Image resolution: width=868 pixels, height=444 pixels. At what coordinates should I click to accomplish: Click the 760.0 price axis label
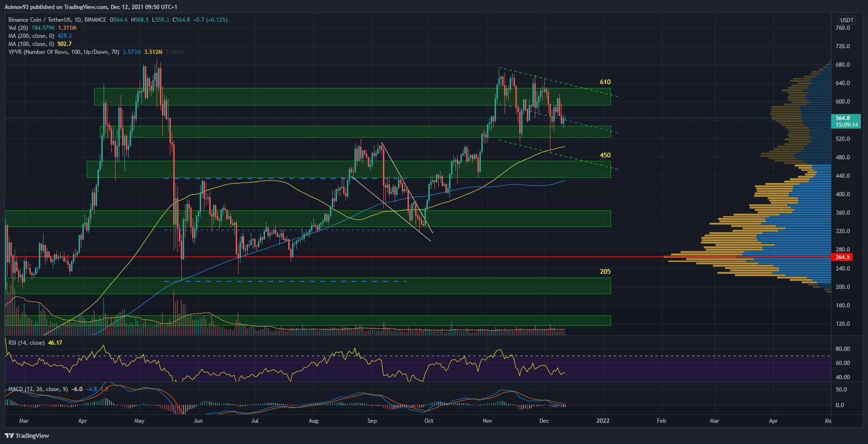tap(843, 28)
